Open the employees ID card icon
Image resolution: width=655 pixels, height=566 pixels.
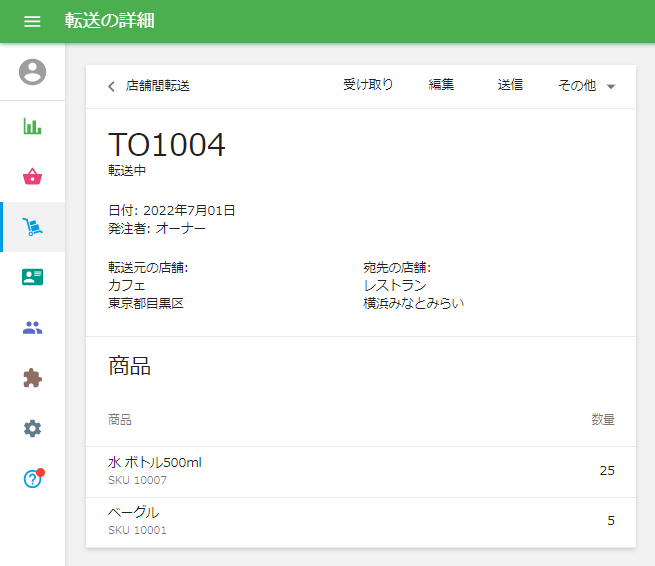(x=32, y=277)
